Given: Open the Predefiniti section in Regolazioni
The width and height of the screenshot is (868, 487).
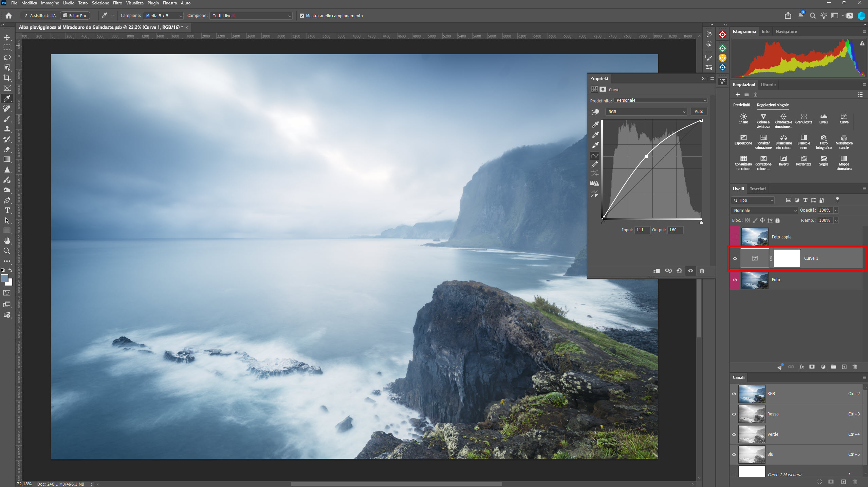Looking at the screenshot, I should tap(741, 105).
